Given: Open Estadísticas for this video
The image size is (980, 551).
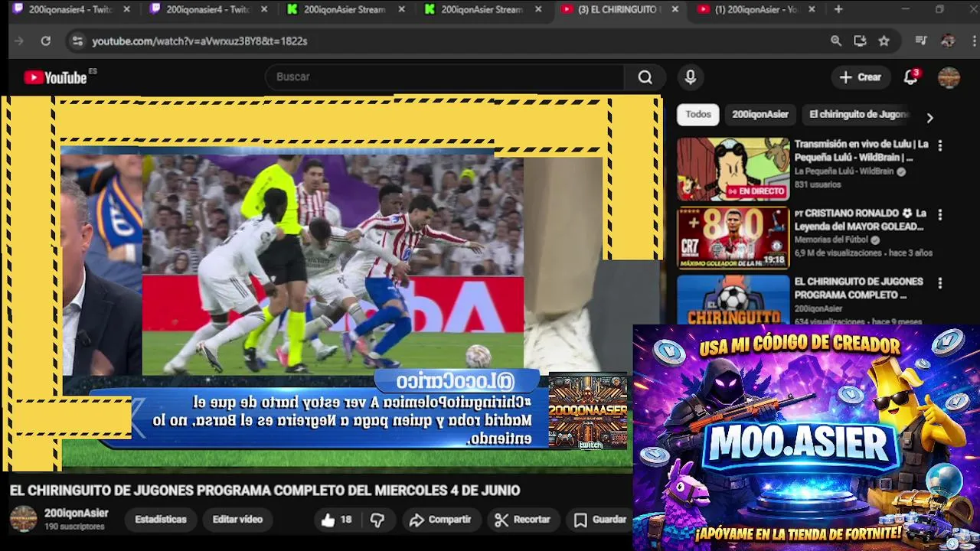Looking at the screenshot, I should (161, 520).
